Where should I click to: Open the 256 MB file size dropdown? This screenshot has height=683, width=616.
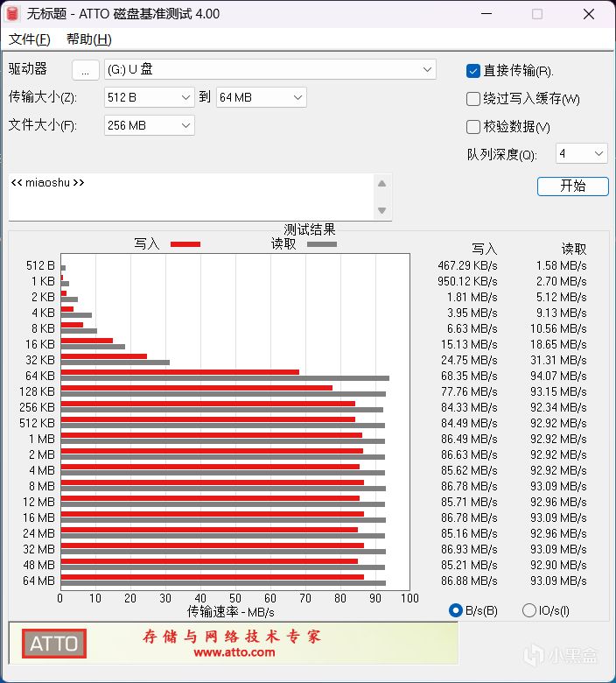pos(150,125)
